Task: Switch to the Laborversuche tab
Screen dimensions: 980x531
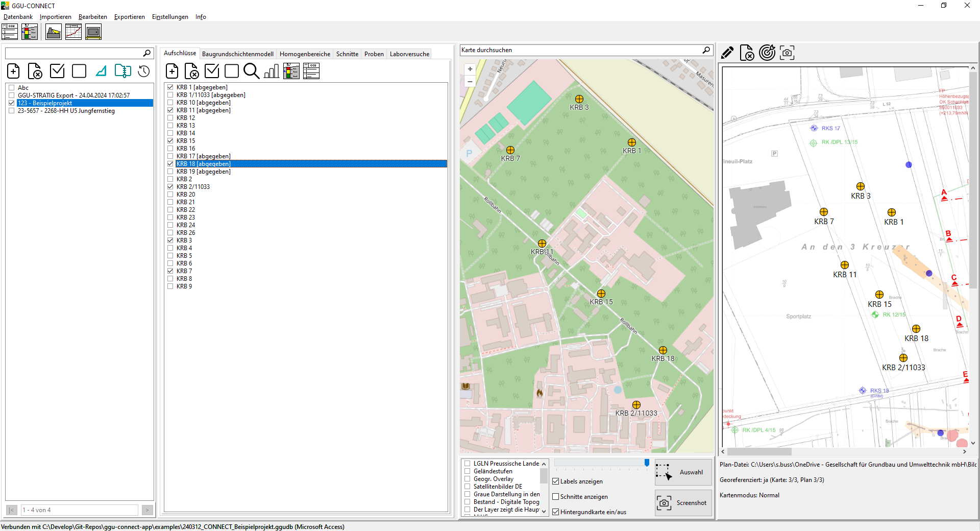Action: coord(409,54)
